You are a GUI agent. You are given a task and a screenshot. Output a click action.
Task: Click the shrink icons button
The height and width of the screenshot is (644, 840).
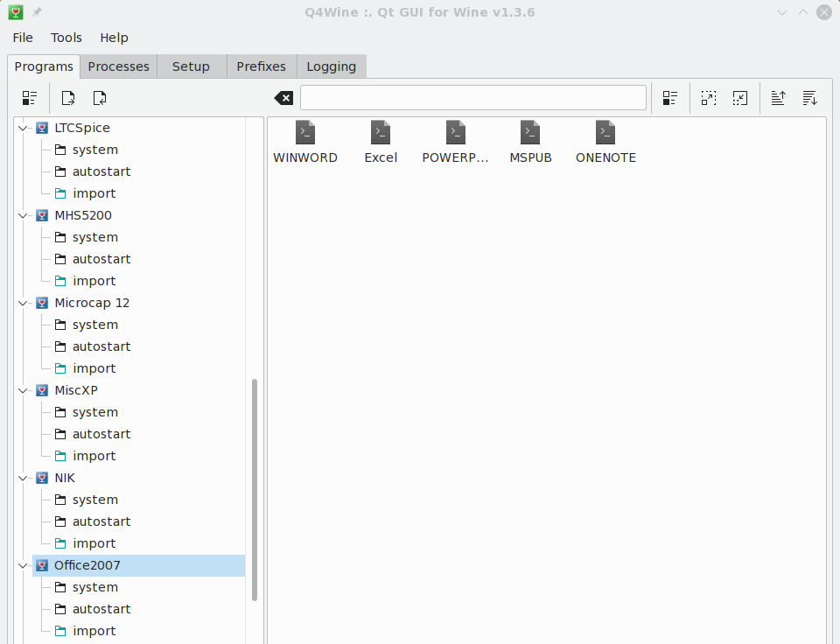(739, 97)
